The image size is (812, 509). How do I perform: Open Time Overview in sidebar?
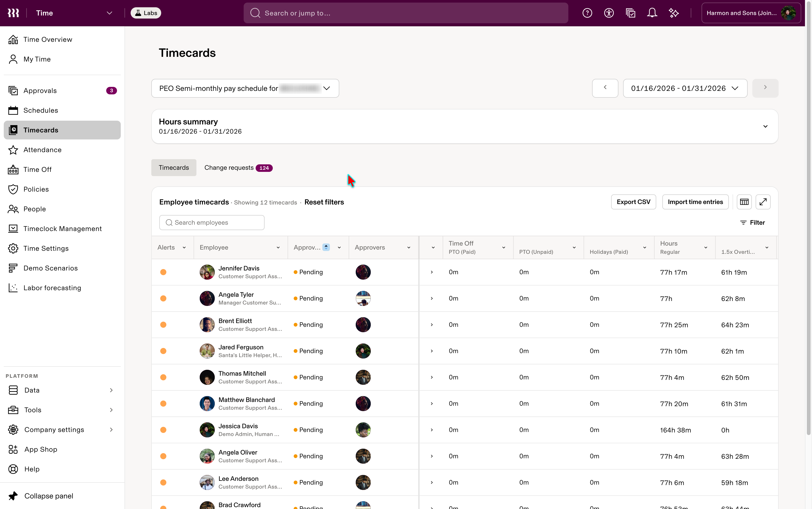(x=62, y=39)
